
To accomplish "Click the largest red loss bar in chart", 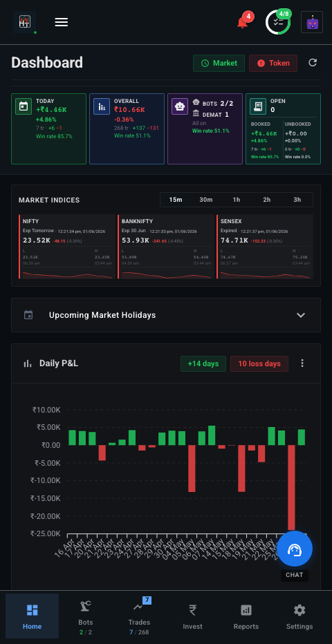I will 291,488.
